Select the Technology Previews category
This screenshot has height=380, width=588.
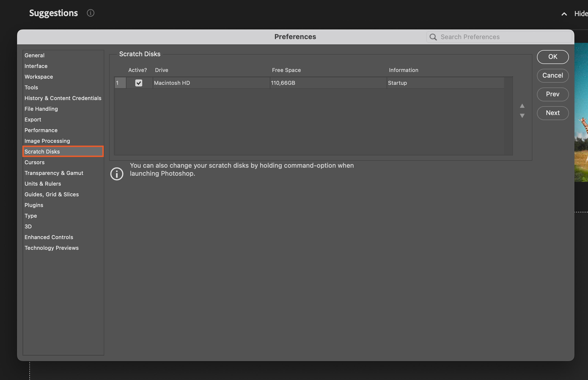(51, 248)
